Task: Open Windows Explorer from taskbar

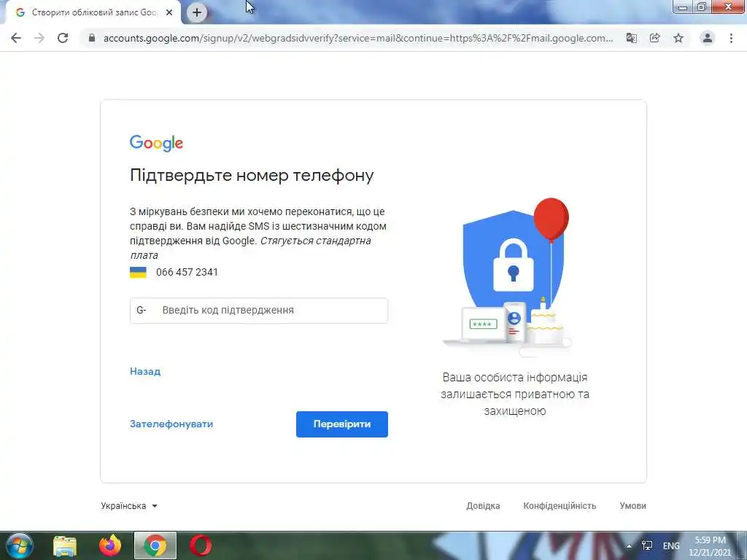Action: 65,545
